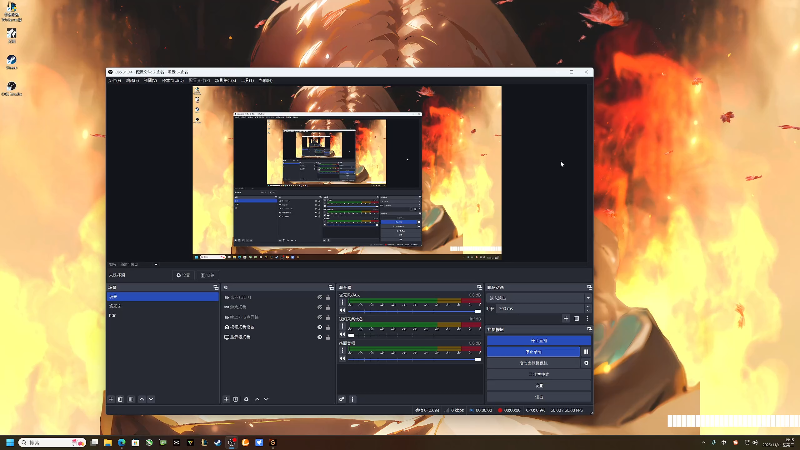The image size is (800, 450).
Task: Pause recording with the pause icon button
Action: click(x=586, y=352)
